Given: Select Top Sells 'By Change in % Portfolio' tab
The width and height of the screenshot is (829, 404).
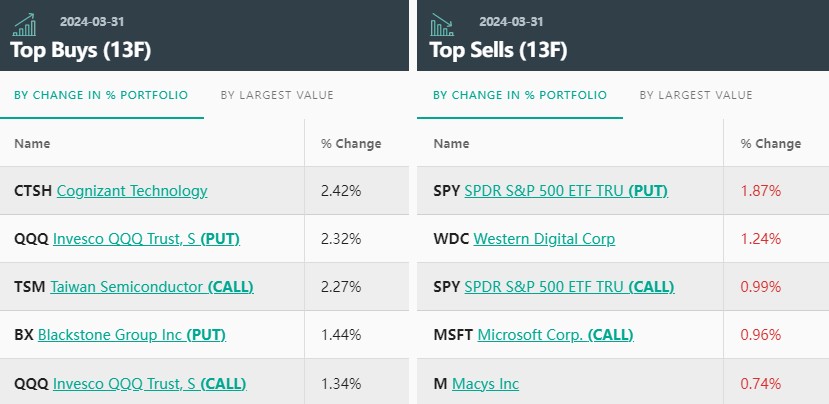Looking at the screenshot, I should (519, 95).
